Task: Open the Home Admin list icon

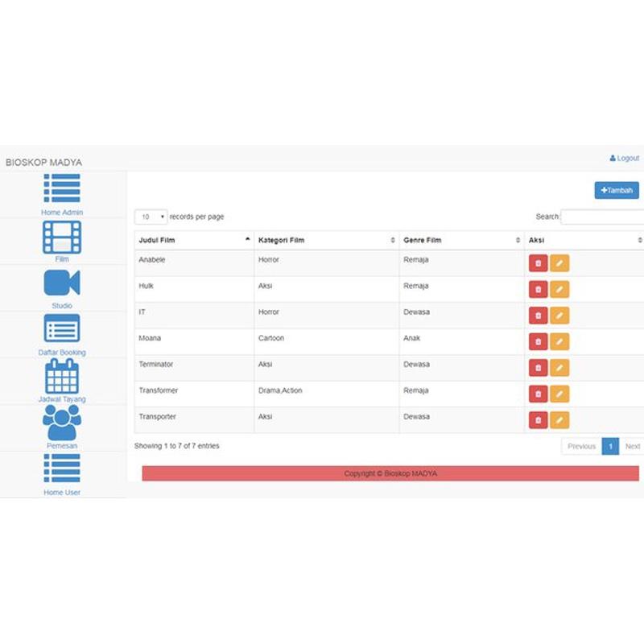Action: pos(62,188)
